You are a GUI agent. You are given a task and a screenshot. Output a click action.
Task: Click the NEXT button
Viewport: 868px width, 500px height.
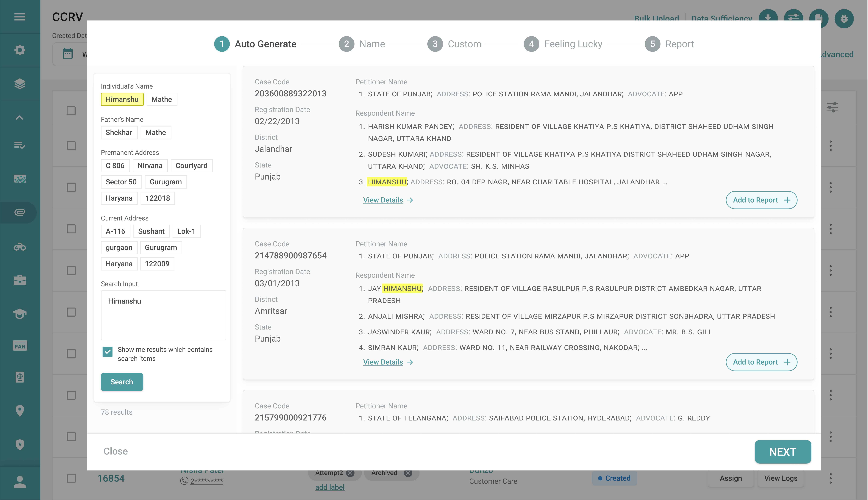pos(783,452)
